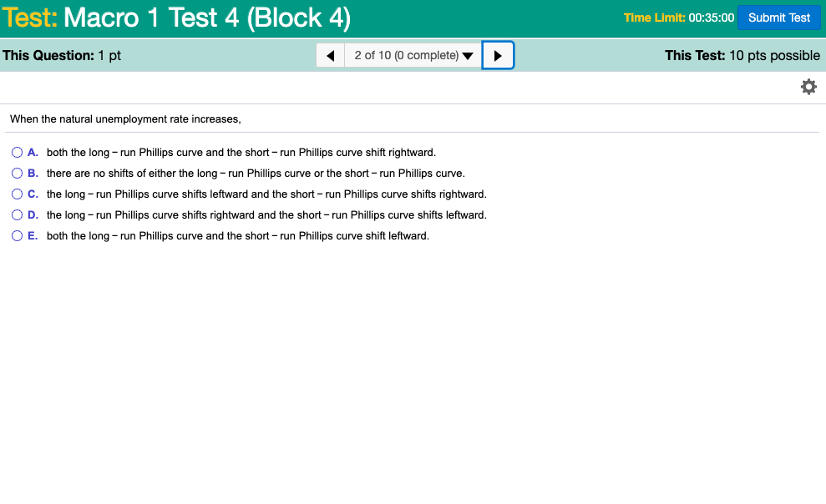This screenshot has width=826, height=504.
Task: Click the next question arrow
Action: click(498, 54)
